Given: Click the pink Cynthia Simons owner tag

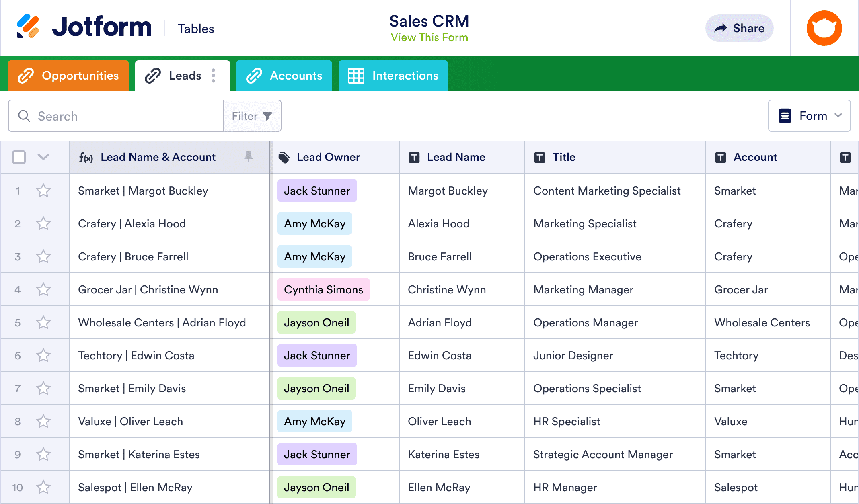Looking at the screenshot, I should 323,289.
